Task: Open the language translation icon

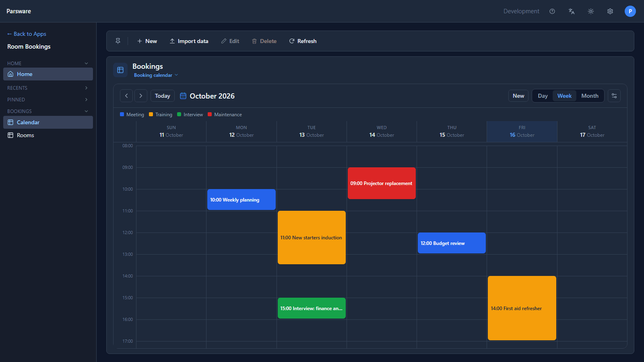Action: pyautogui.click(x=572, y=11)
